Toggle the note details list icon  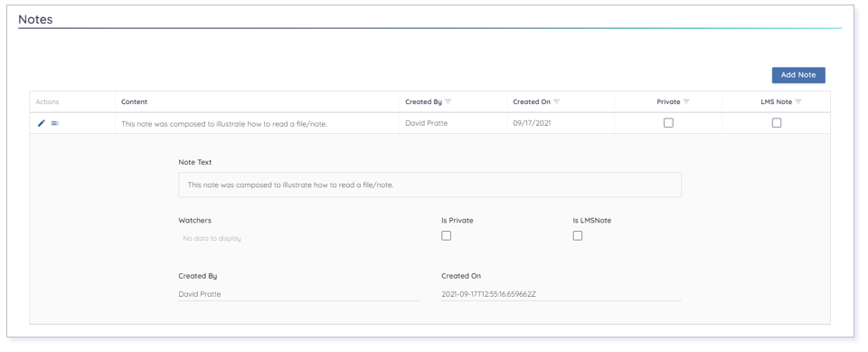(55, 123)
